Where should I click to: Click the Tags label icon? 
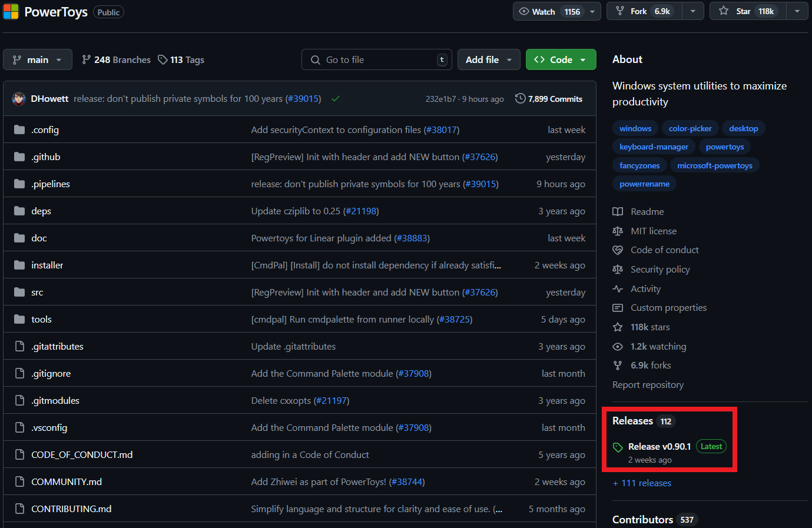[163, 59]
